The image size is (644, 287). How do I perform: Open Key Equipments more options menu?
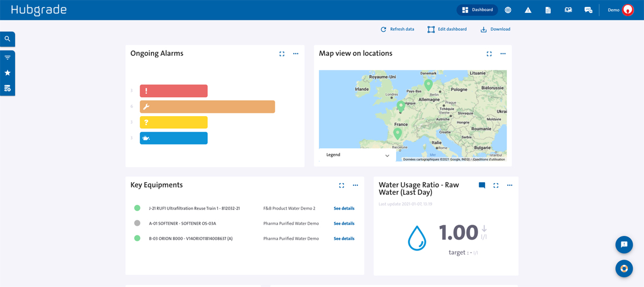(x=355, y=185)
